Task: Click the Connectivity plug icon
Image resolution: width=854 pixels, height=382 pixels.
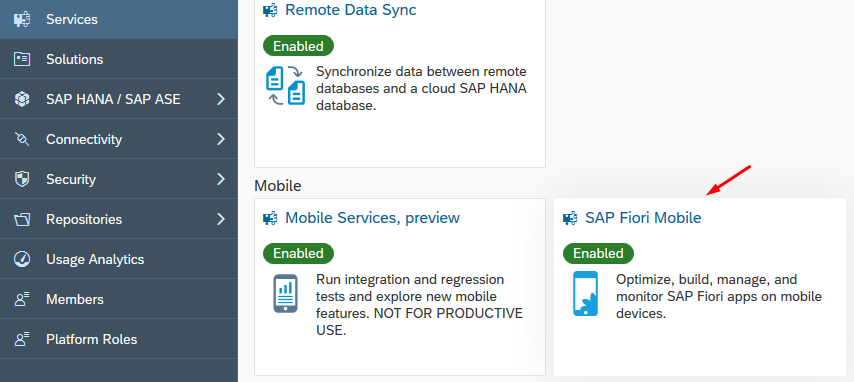Action: [22, 139]
